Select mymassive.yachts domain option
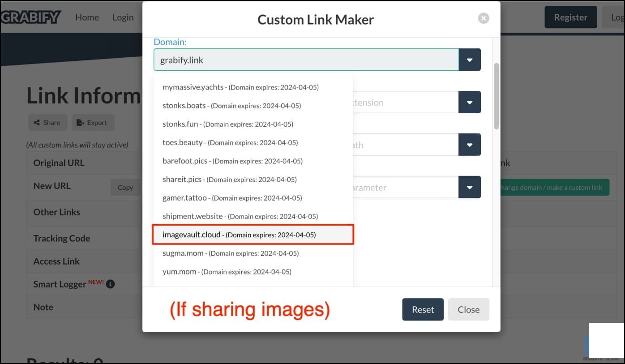The image size is (625, 364). click(253, 87)
